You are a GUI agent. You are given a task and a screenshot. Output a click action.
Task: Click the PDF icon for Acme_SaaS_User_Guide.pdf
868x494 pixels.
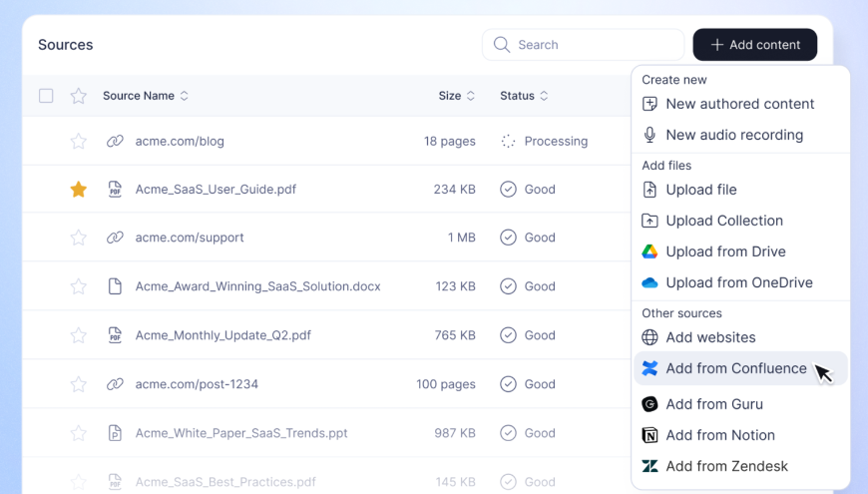pos(115,190)
